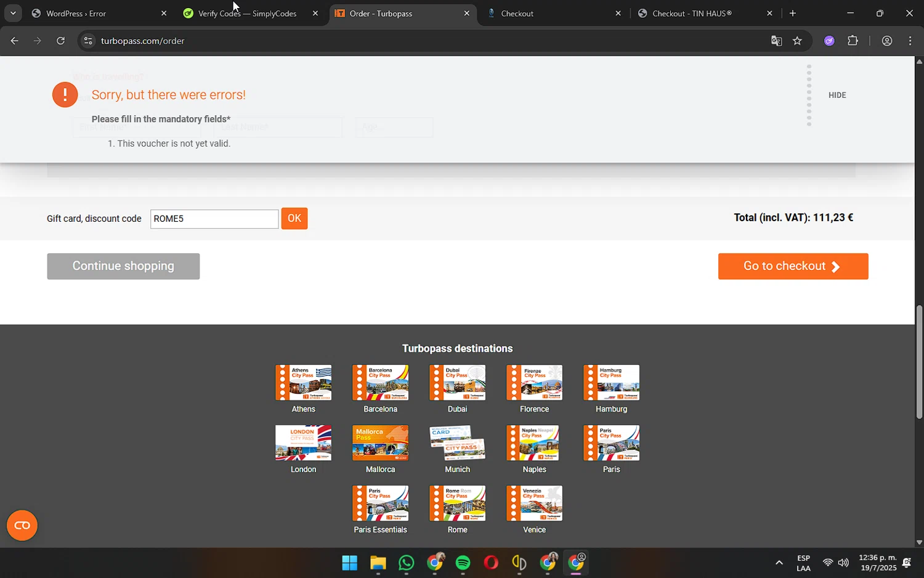Open a new browser tab

pos(793,14)
